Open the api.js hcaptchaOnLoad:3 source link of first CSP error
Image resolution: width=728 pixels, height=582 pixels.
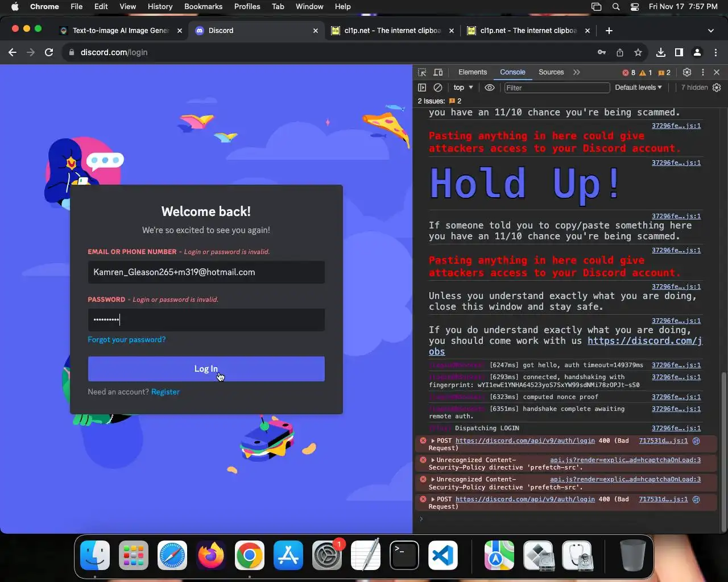625,460
